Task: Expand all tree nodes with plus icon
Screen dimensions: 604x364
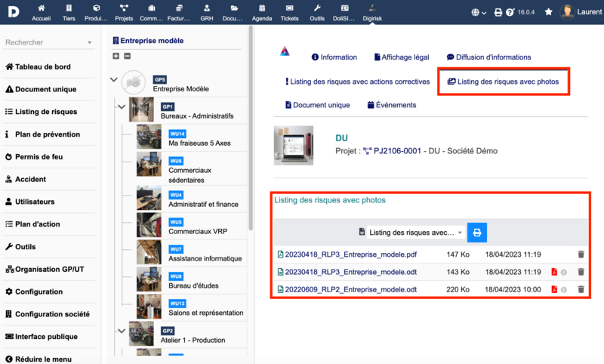Action: point(116,56)
